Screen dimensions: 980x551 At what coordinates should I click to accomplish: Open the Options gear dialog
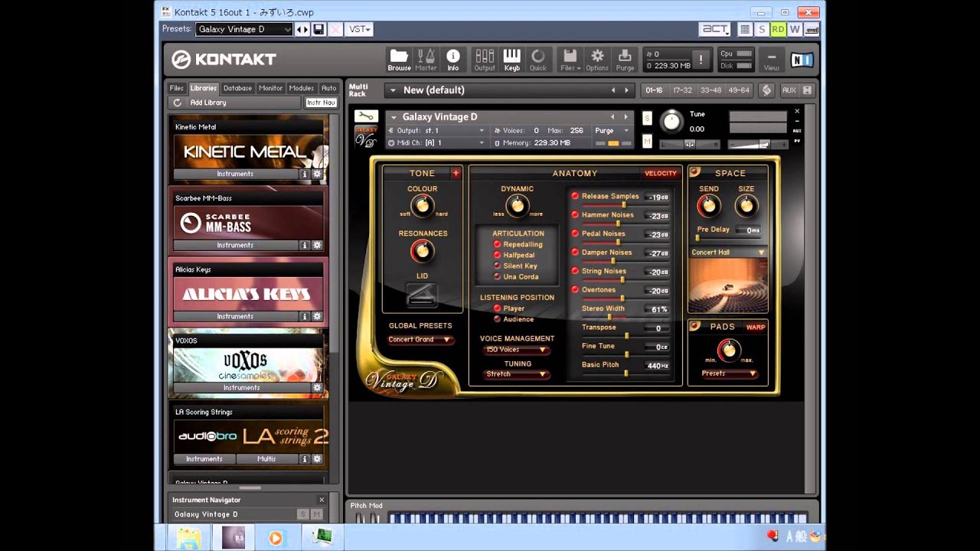coord(597,60)
